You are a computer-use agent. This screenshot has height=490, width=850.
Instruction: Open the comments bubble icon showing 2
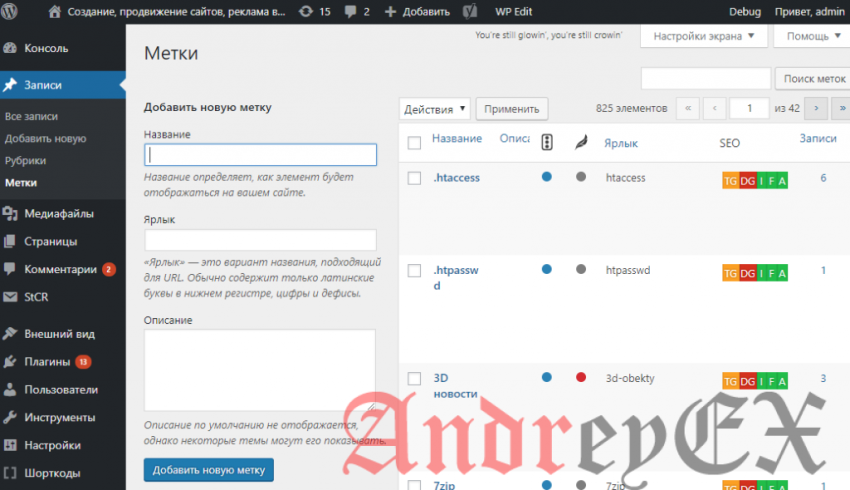(x=351, y=11)
